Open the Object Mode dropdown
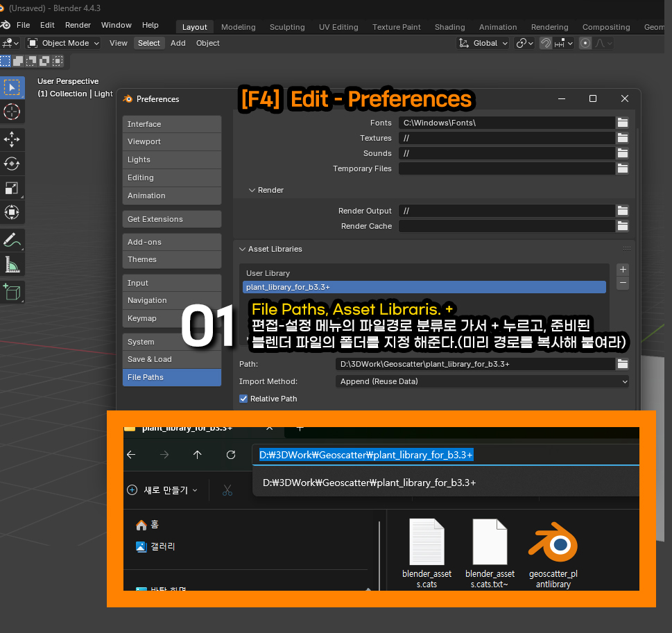 pos(63,43)
